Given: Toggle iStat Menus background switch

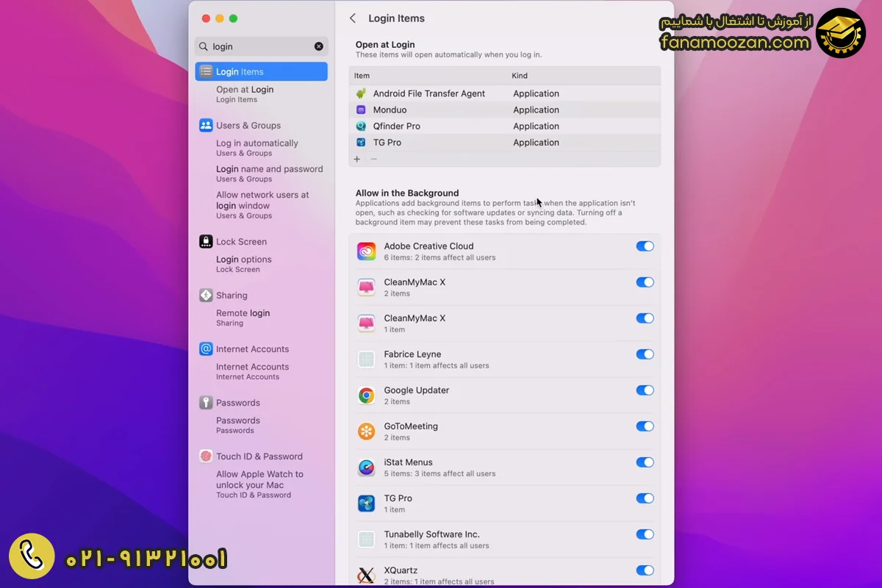Looking at the screenshot, I should [x=645, y=462].
